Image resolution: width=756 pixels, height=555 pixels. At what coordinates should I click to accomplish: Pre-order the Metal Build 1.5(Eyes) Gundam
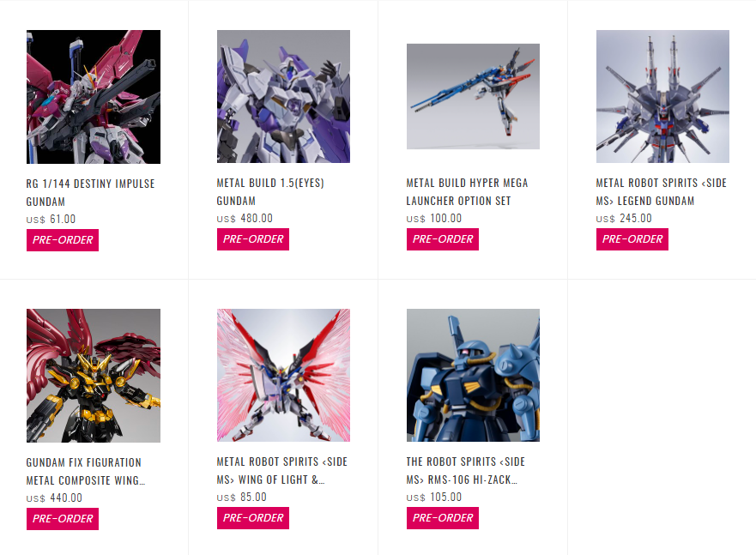point(253,239)
